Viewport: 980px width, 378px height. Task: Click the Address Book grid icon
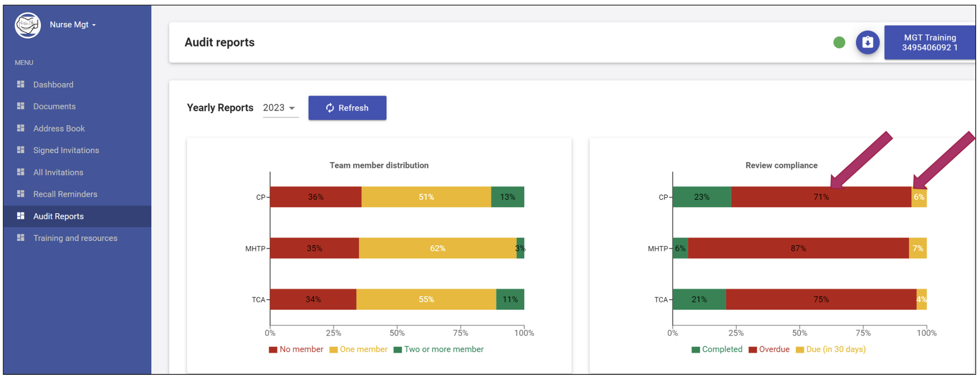(20, 128)
